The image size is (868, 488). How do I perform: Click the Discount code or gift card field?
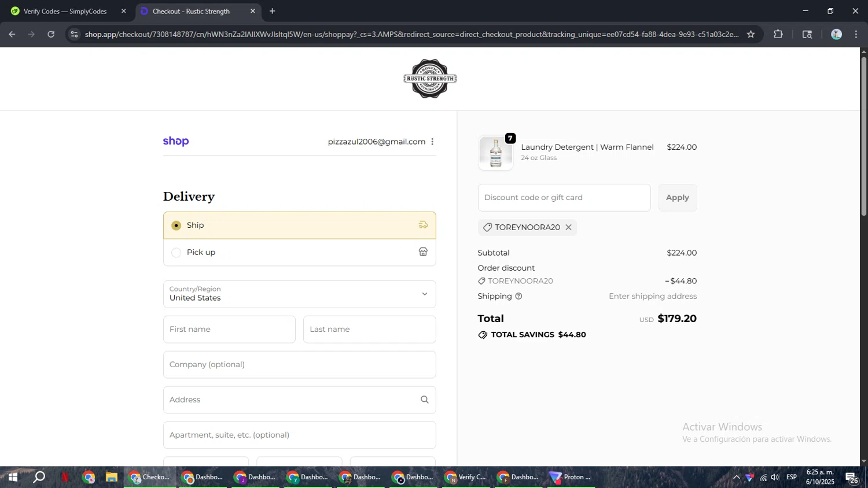pos(564,198)
